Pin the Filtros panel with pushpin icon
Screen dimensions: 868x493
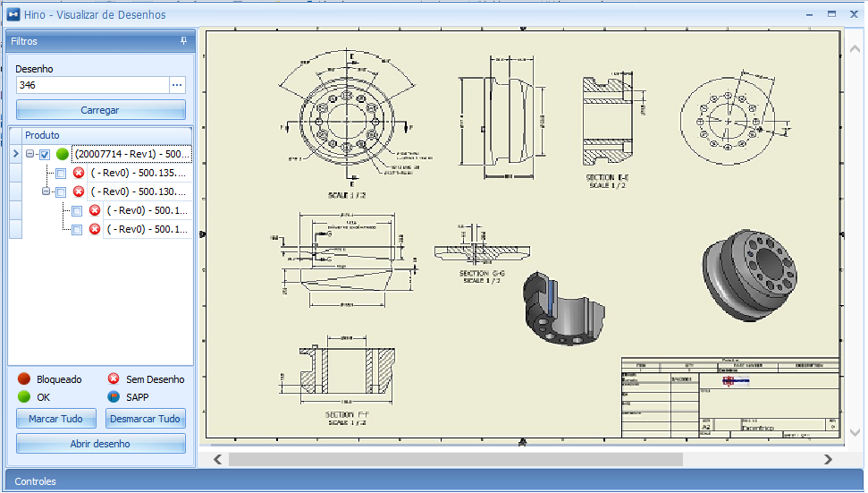(x=183, y=41)
